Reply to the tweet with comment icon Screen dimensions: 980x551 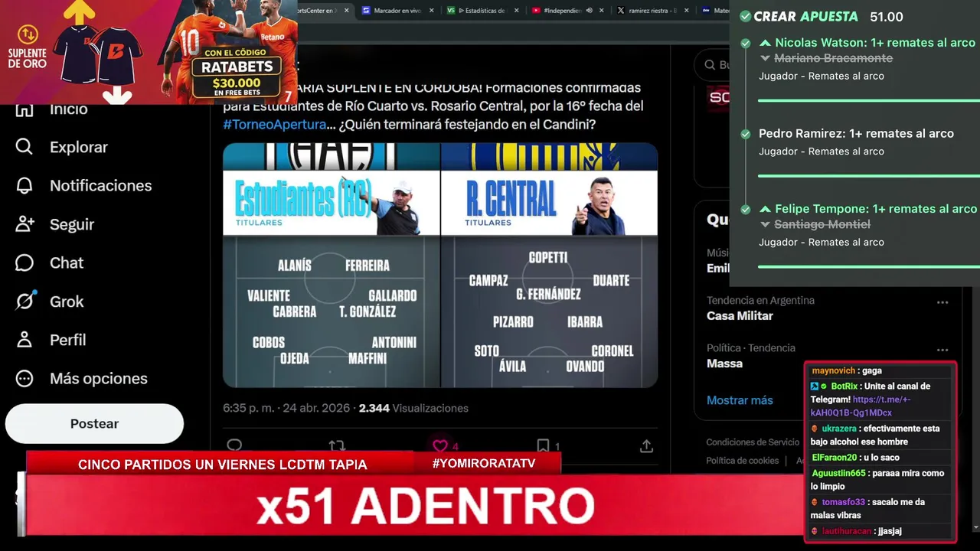click(x=234, y=445)
